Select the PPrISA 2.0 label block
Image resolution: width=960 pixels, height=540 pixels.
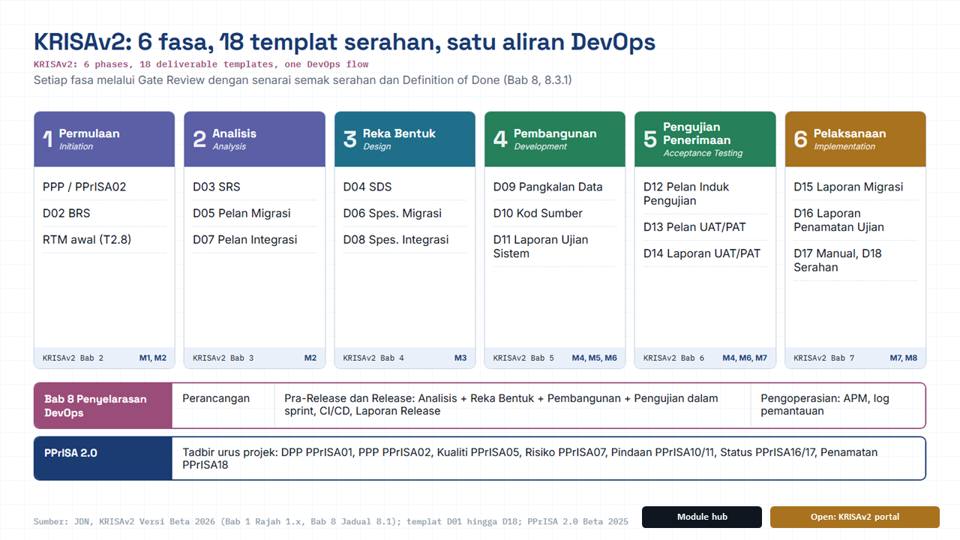(103, 458)
